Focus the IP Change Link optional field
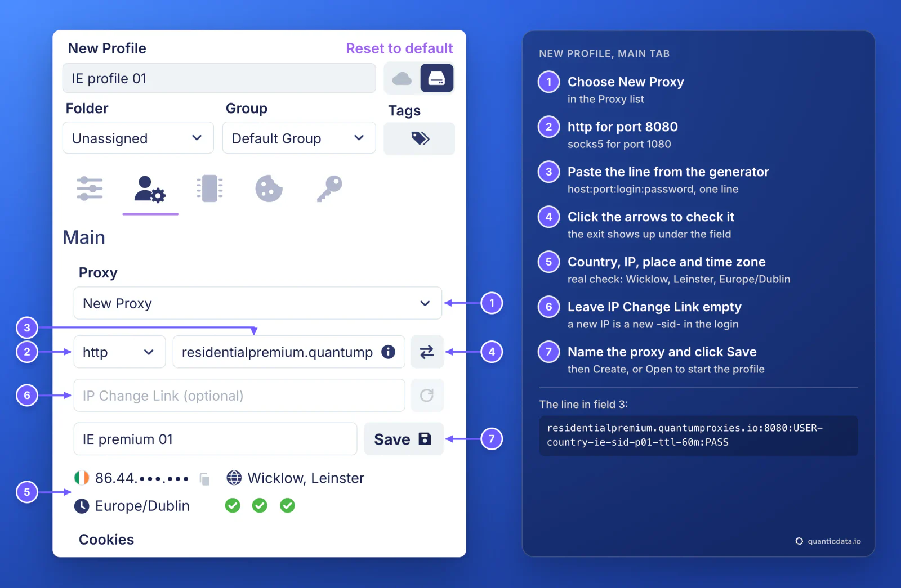The height and width of the screenshot is (588, 901). pyautogui.click(x=239, y=396)
